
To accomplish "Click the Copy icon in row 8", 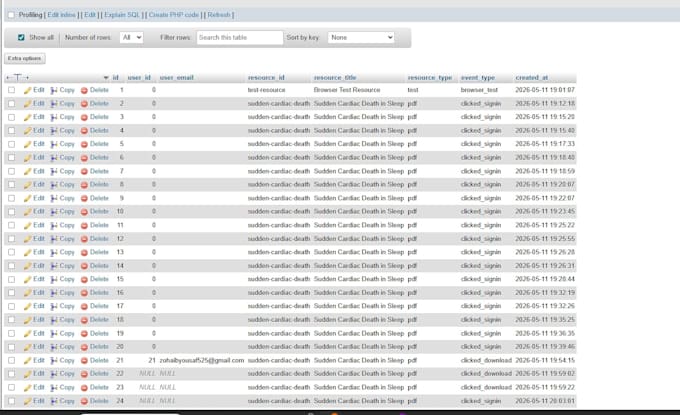I will coord(54,185).
